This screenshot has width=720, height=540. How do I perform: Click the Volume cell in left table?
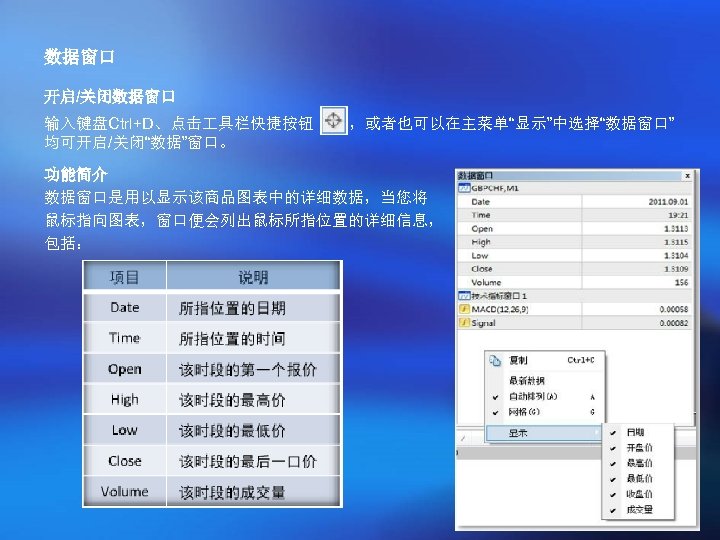(124, 491)
